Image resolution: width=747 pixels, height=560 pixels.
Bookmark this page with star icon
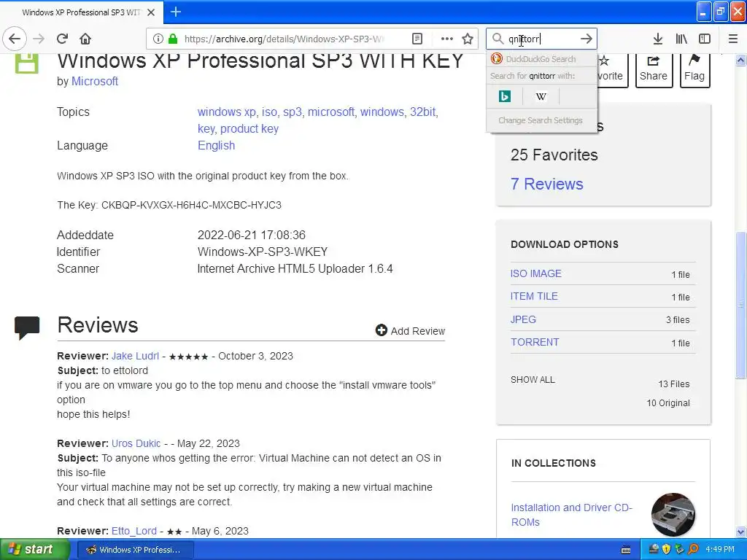(468, 39)
